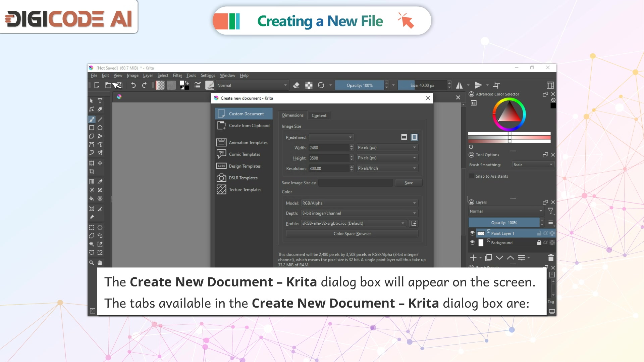Select the Transform tool
The width and height of the screenshot is (644, 362).
pos(92,163)
